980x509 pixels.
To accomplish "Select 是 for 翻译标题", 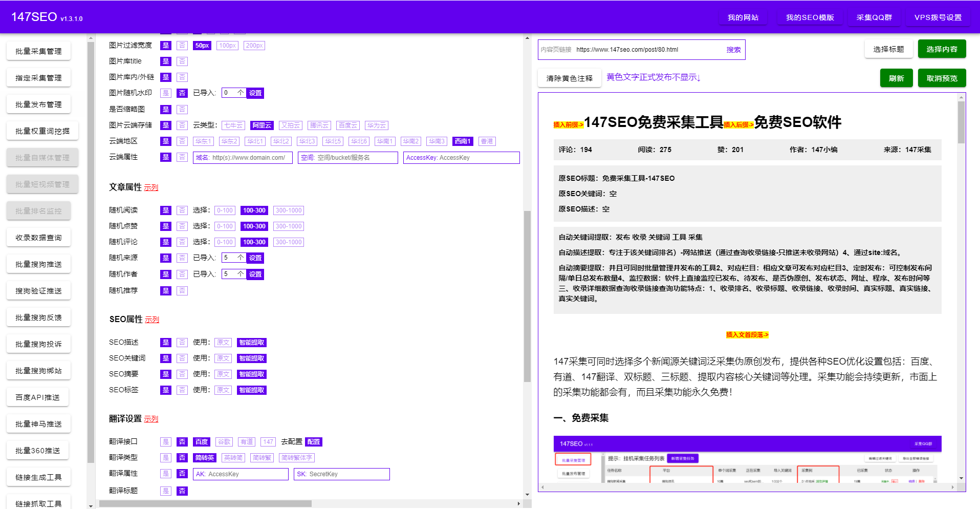I will click(166, 491).
